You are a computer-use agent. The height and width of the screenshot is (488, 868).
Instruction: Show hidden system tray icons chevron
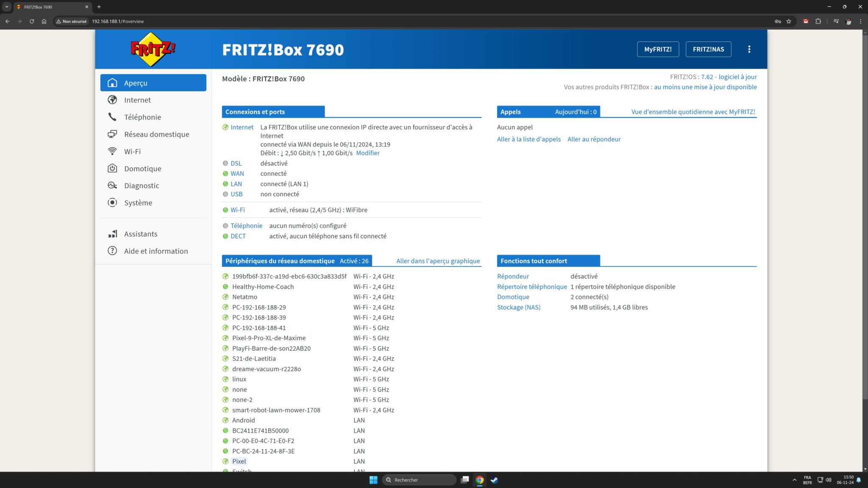794,480
